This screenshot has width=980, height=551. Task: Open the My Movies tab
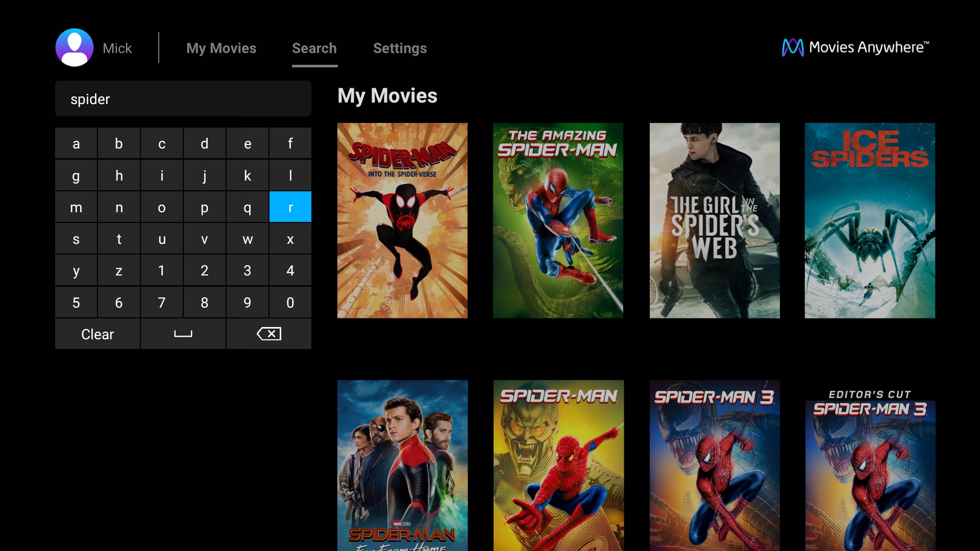(x=221, y=48)
